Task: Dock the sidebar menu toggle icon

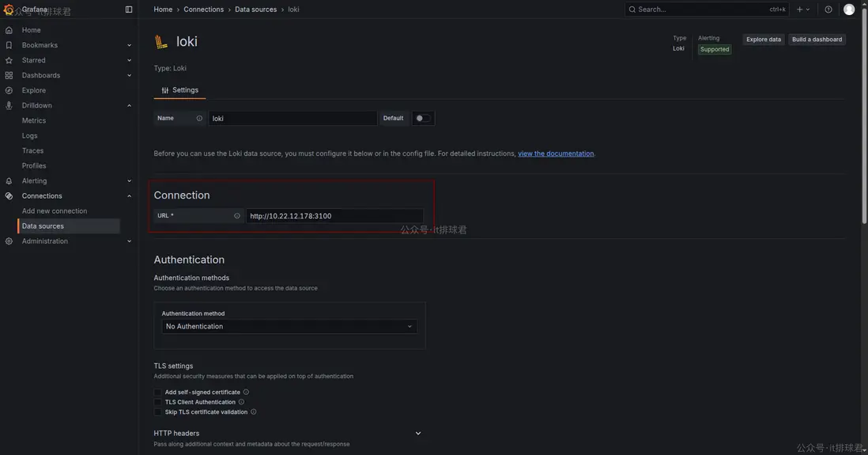Action: coord(129,9)
